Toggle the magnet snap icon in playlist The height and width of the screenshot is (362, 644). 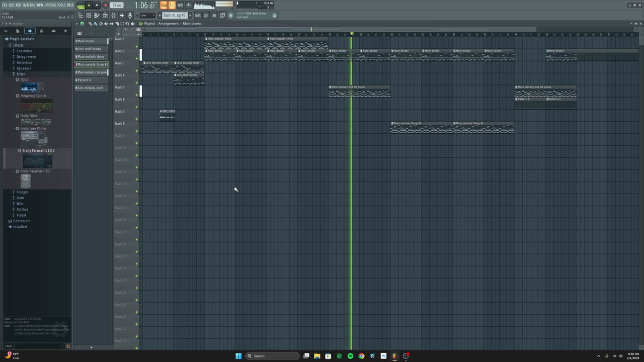[x=82, y=24]
